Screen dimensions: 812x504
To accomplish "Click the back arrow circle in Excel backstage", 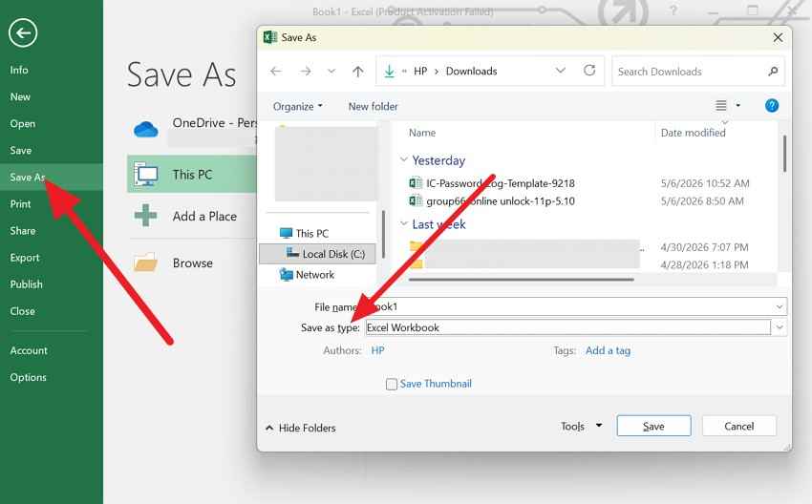I will (23, 33).
